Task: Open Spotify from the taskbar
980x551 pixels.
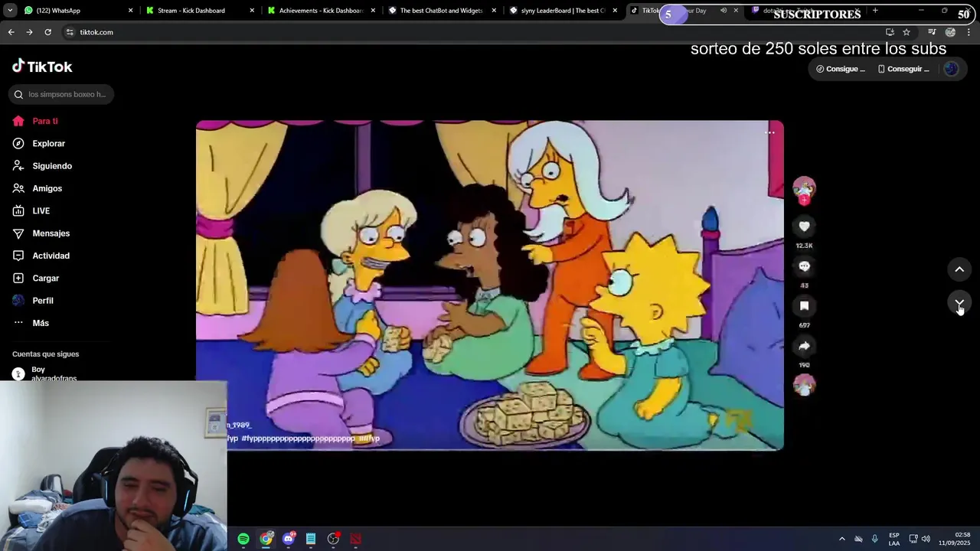Action: 243,539
